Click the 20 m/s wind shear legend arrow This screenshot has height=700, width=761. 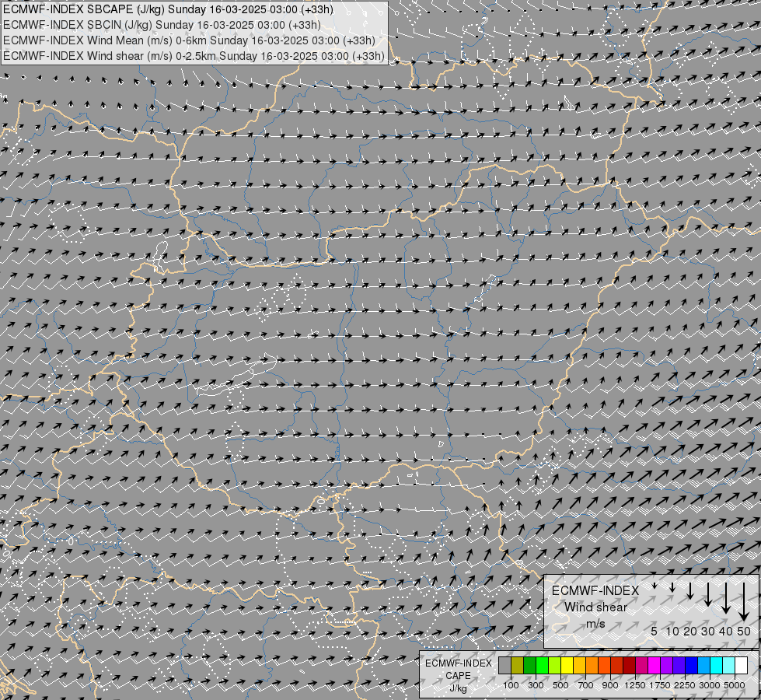[689, 590]
